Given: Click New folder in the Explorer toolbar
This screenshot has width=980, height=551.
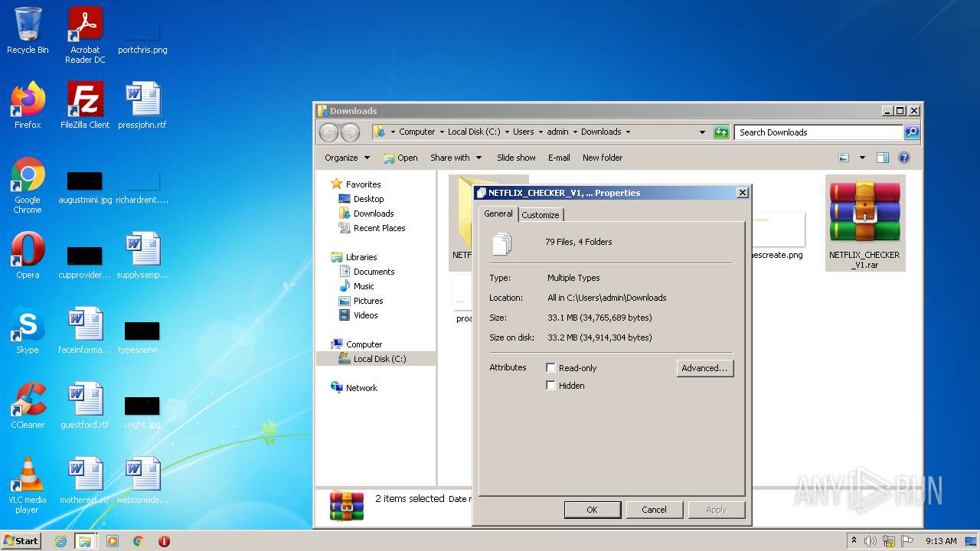Looking at the screenshot, I should (603, 158).
